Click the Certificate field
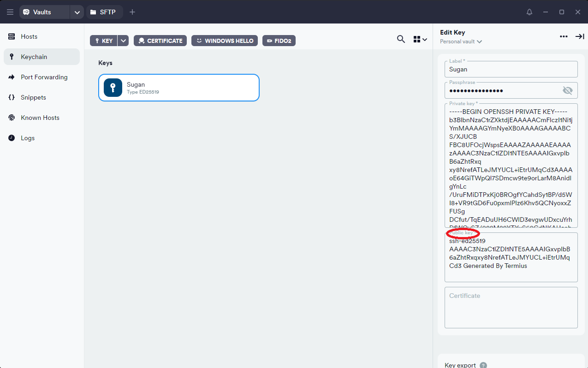The width and height of the screenshot is (588, 368). 511,308
